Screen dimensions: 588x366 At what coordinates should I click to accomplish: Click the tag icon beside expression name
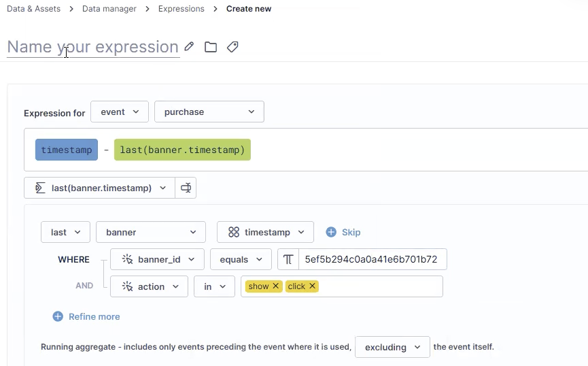232,47
